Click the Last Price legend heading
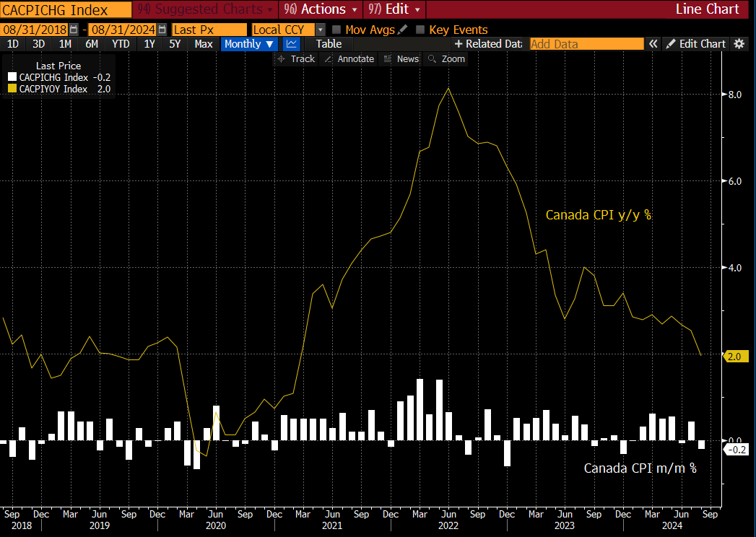756x537 pixels. [x=58, y=66]
